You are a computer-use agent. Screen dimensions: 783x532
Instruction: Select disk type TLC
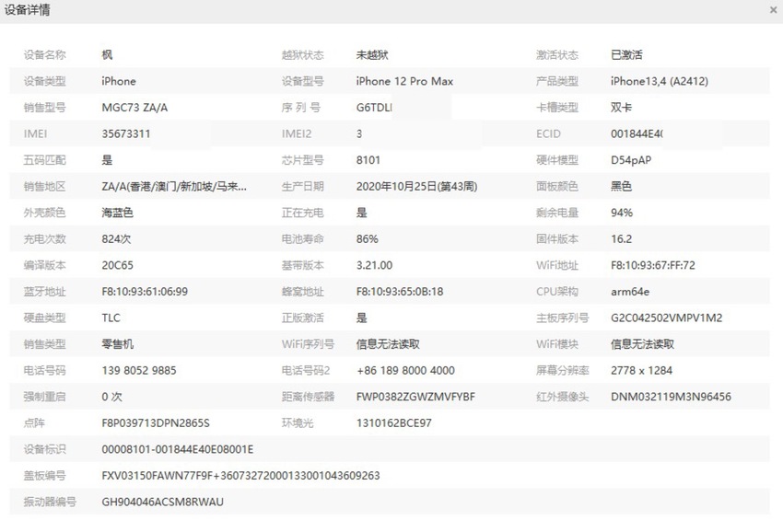click(111, 318)
